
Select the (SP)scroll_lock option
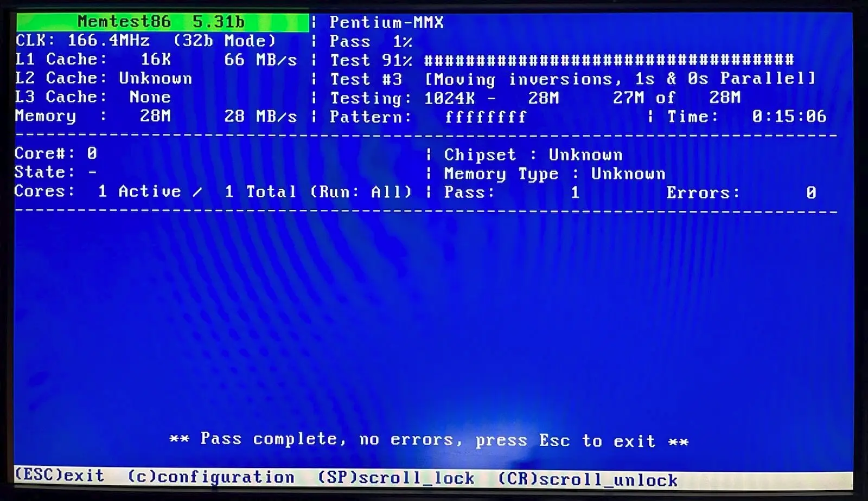point(396,478)
